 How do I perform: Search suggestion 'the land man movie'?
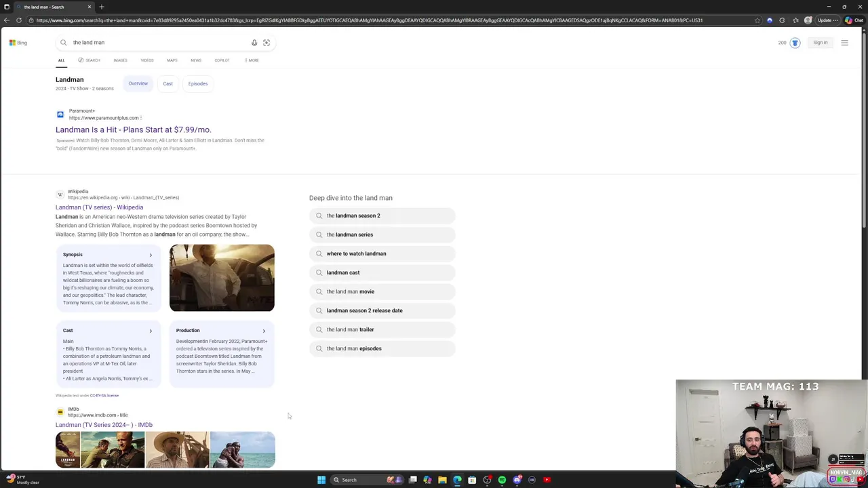pos(382,291)
